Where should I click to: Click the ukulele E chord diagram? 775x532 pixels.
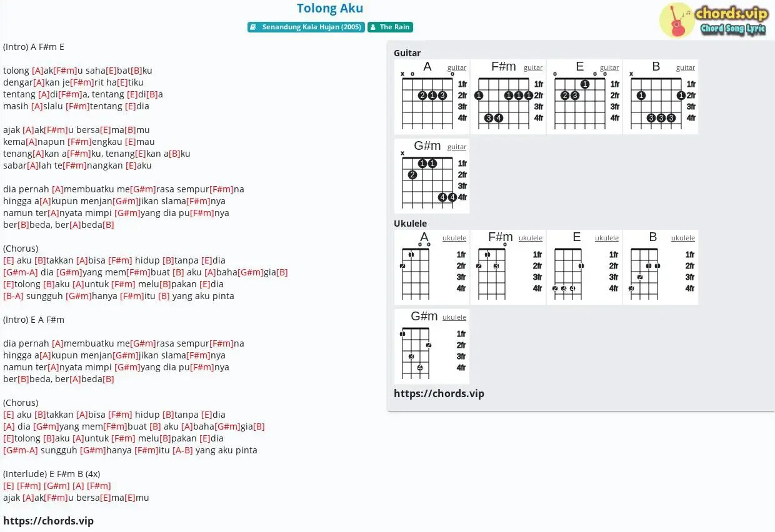click(584, 267)
